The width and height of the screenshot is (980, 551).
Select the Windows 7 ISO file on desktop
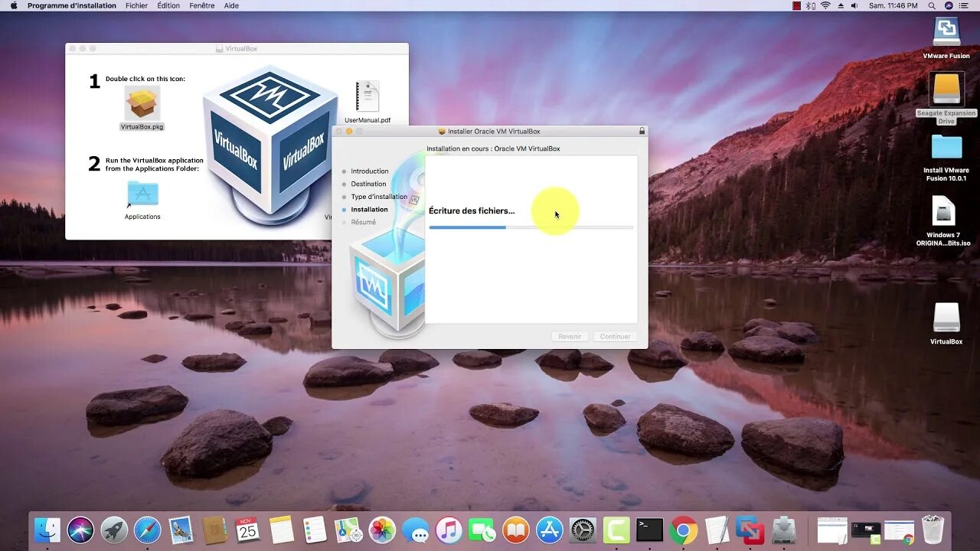tap(943, 212)
